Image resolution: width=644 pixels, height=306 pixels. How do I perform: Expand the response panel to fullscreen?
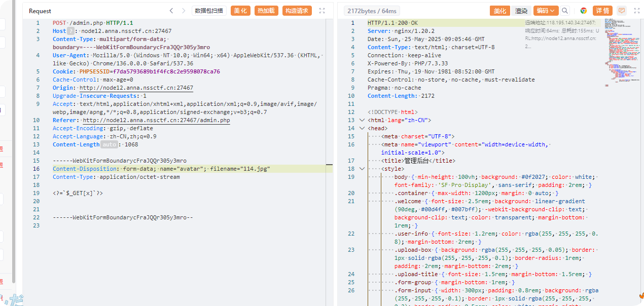point(636,11)
